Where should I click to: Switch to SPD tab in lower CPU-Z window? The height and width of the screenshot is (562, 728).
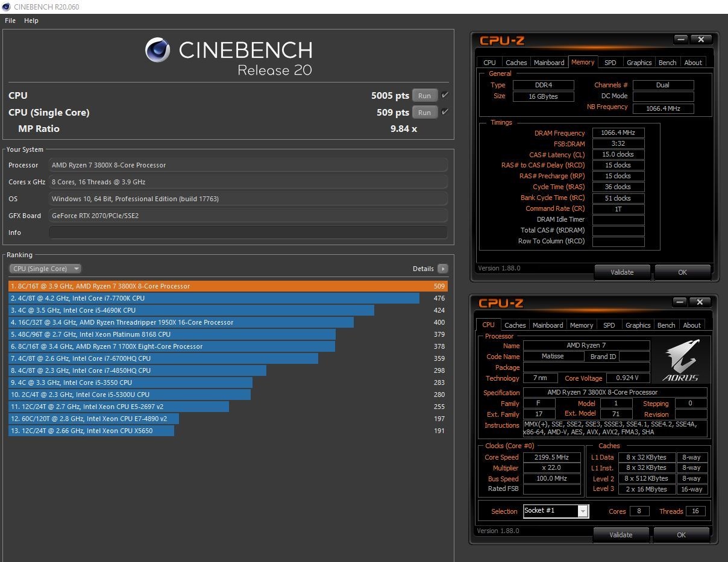click(x=609, y=325)
